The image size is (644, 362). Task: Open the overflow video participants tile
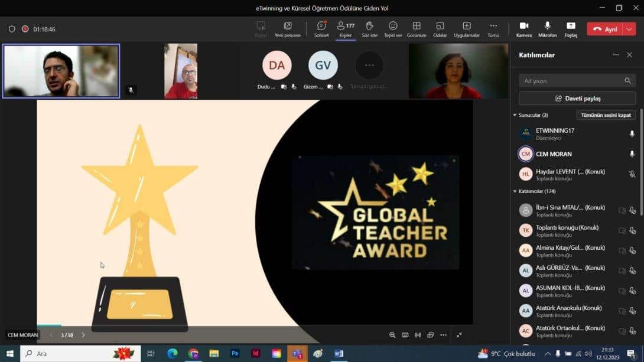[369, 66]
